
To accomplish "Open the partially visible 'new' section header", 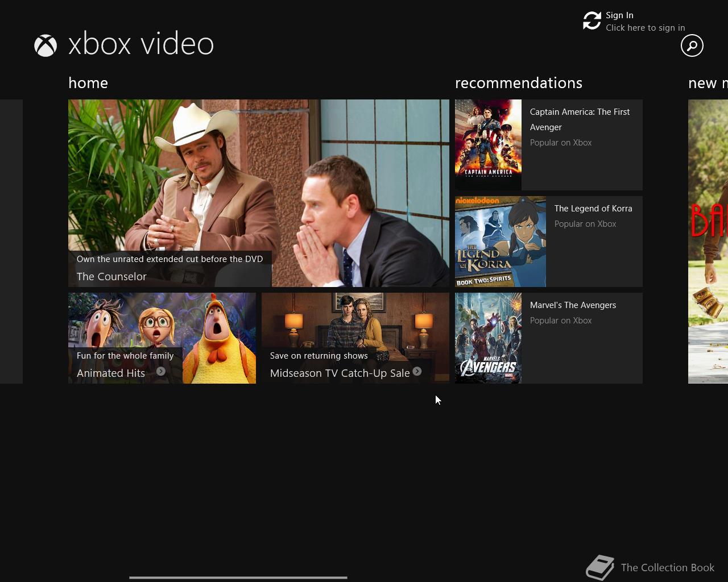I will click(x=708, y=83).
